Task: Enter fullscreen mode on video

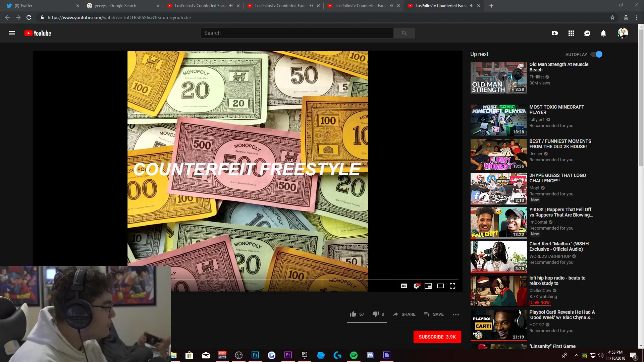Action: [x=452, y=286]
